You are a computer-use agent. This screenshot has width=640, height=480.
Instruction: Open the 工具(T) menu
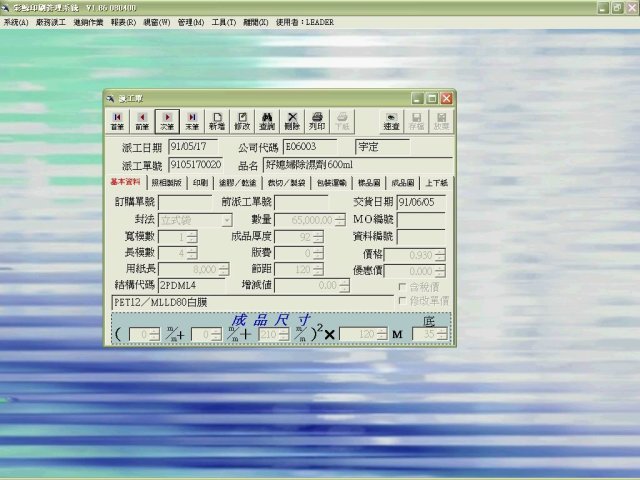click(224, 21)
